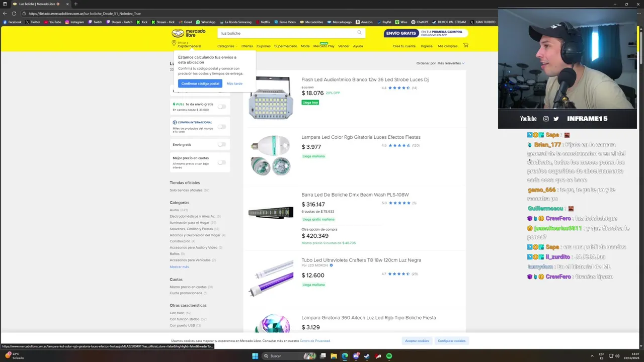Open the Moda menu item
Image resolution: width=644 pixels, height=362 pixels.
pyautogui.click(x=305, y=46)
